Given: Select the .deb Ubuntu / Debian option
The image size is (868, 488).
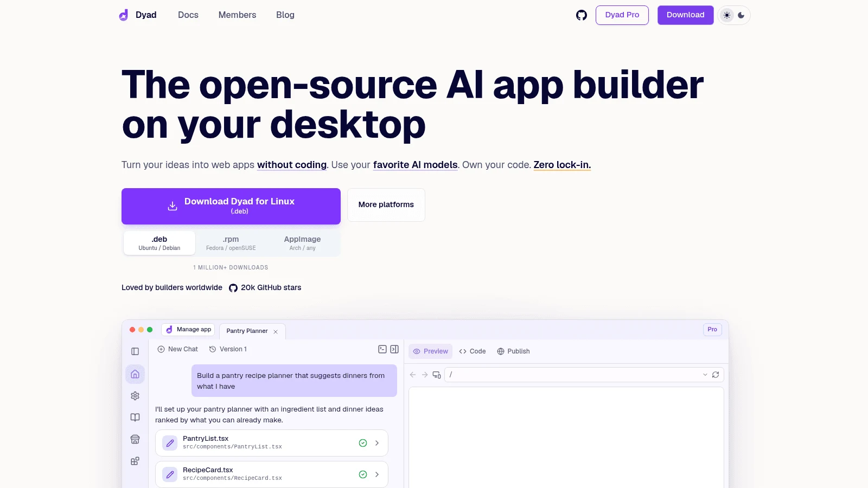Looking at the screenshot, I should (159, 243).
